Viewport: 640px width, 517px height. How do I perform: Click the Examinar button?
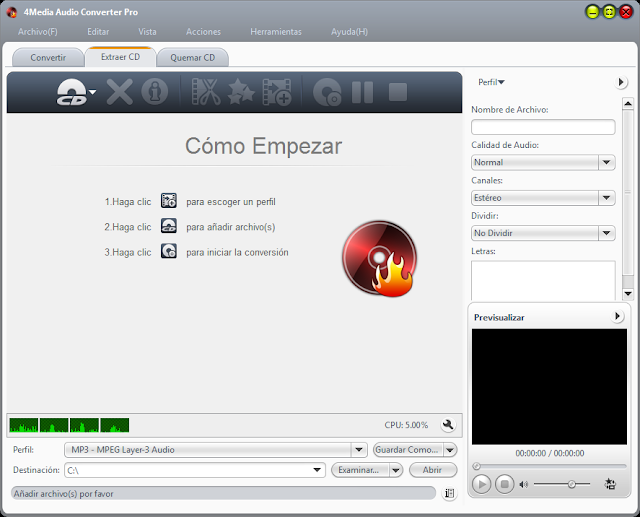(360, 470)
